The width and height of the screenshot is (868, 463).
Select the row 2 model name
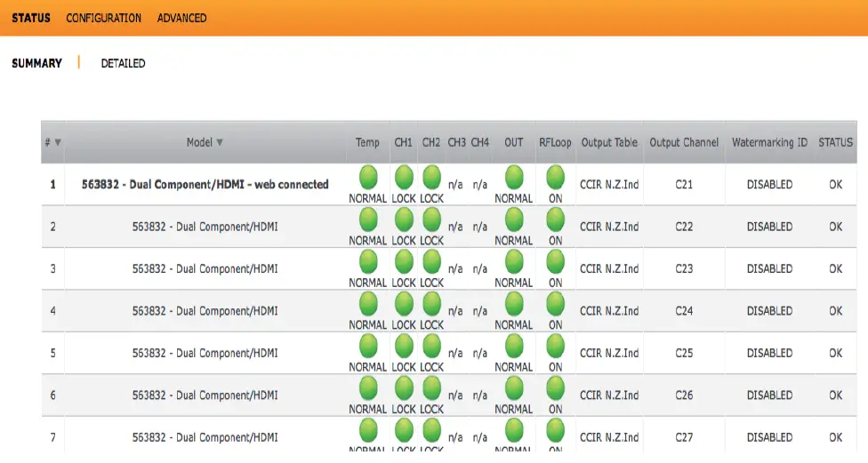point(205,227)
